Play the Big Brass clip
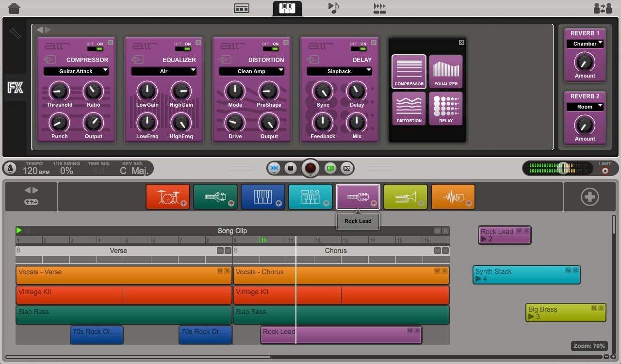 [x=531, y=317]
